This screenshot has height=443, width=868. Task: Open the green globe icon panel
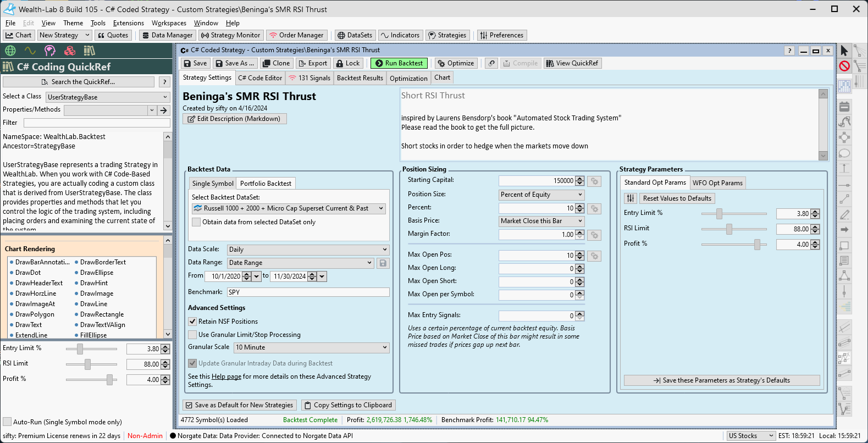pos(10,51)
